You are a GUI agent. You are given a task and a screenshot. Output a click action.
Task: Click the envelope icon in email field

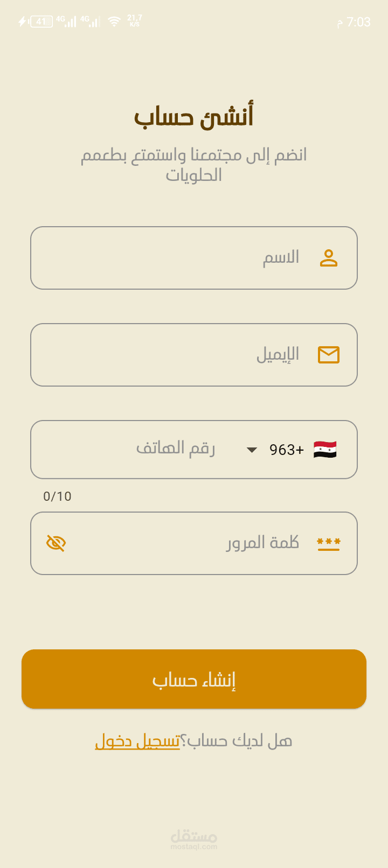pos(328,355)
